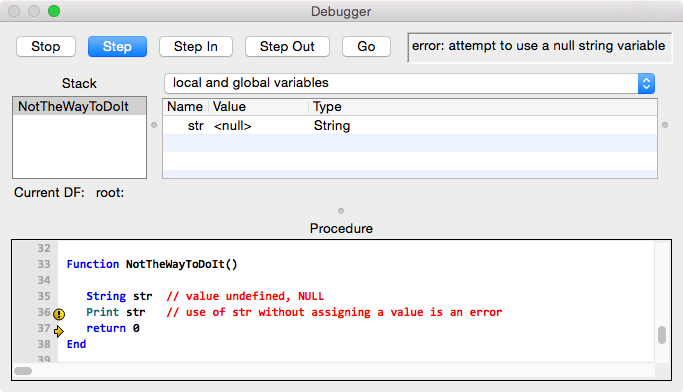Click the horizontal scrollbar thumb below the code

click(x=23, y=371)
